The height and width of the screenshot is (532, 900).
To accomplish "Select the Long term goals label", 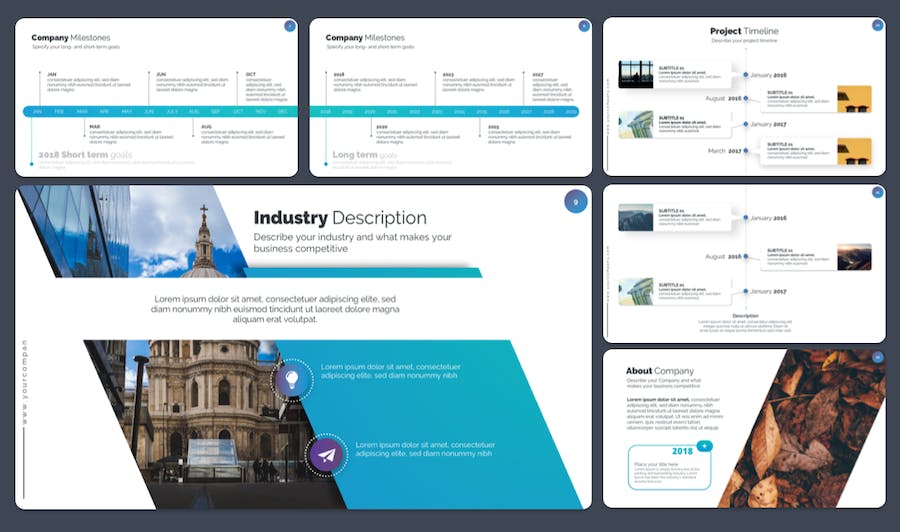I will tap(364, 155).
